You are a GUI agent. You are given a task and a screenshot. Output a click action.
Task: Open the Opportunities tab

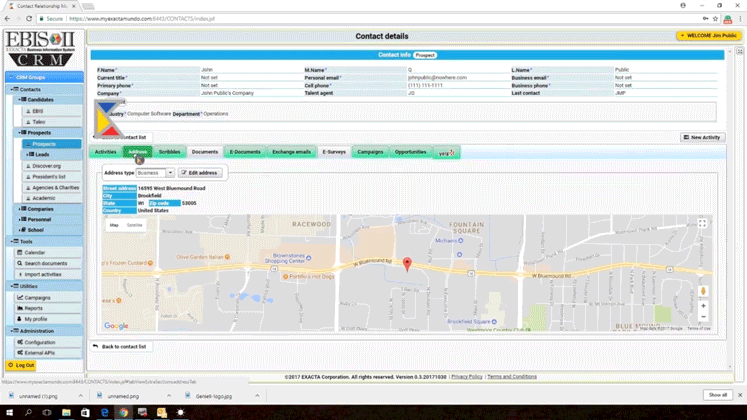410,152
